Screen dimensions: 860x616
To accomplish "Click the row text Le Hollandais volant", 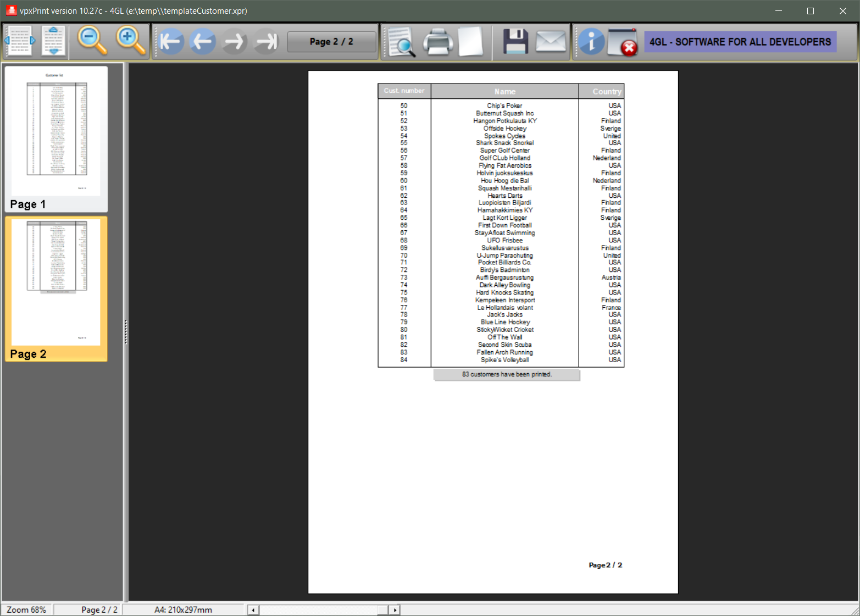I will (505, 308).
